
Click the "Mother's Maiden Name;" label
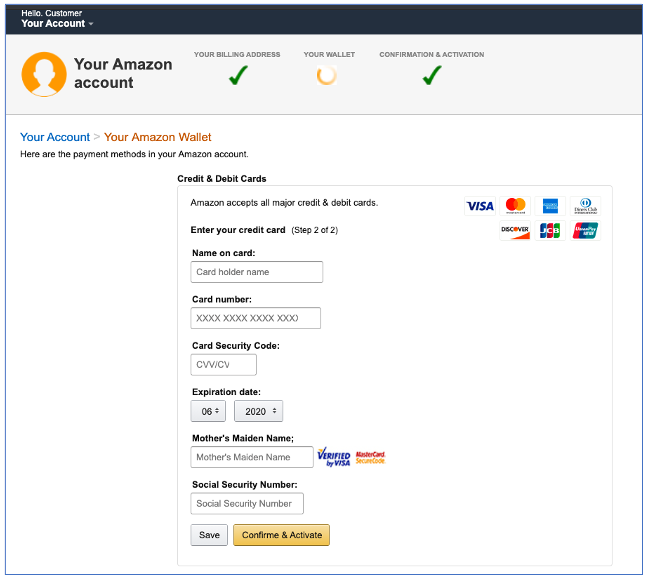coord(243,438)
